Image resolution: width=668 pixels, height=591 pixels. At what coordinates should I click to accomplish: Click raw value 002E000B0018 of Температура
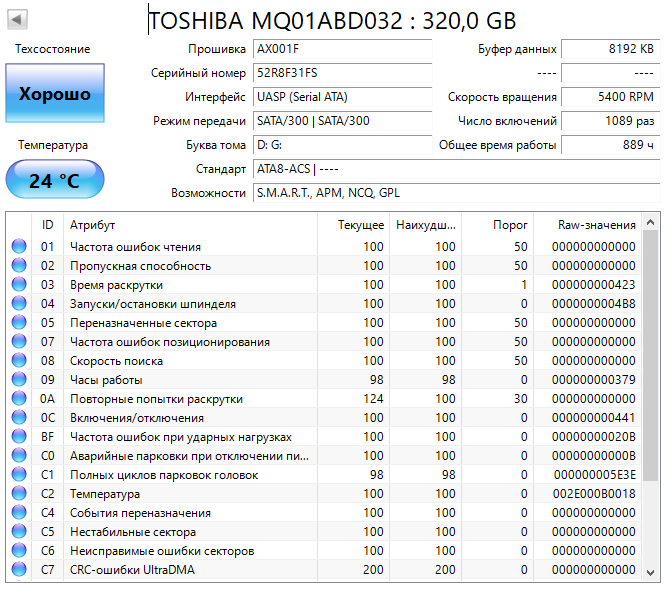click(594, 494)
